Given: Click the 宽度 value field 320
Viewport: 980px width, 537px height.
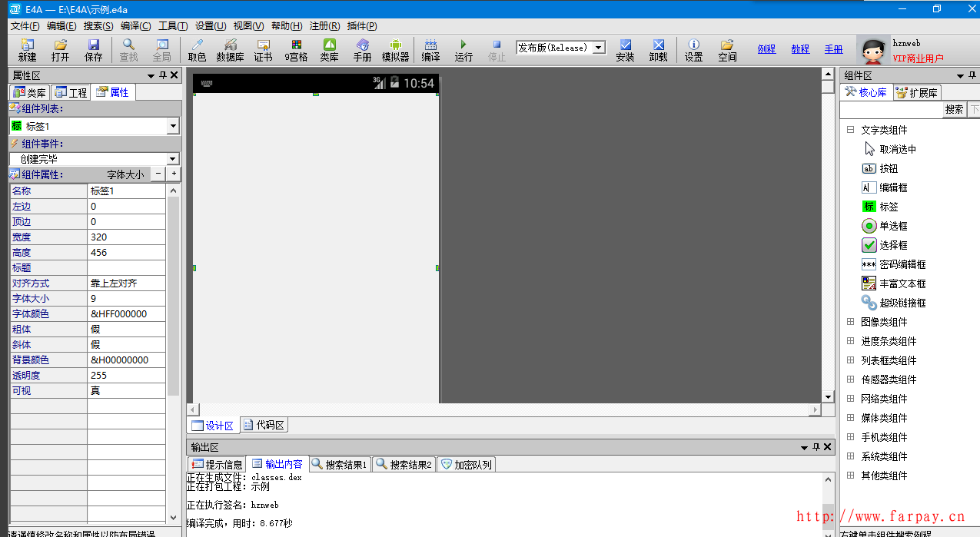Looking at the screenshot, I should tap(126, 237).
